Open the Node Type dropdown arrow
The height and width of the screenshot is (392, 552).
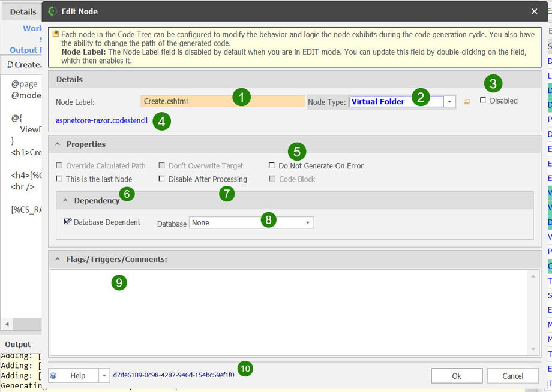point(449,102)
